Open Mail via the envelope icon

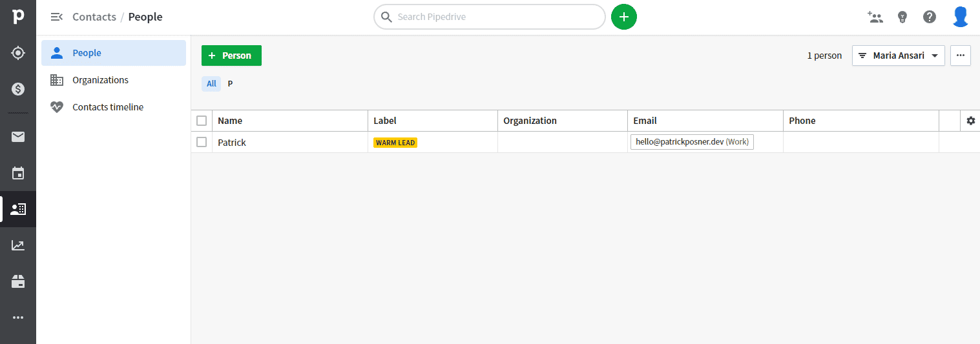pyautogui.click(x=18, y=136)
